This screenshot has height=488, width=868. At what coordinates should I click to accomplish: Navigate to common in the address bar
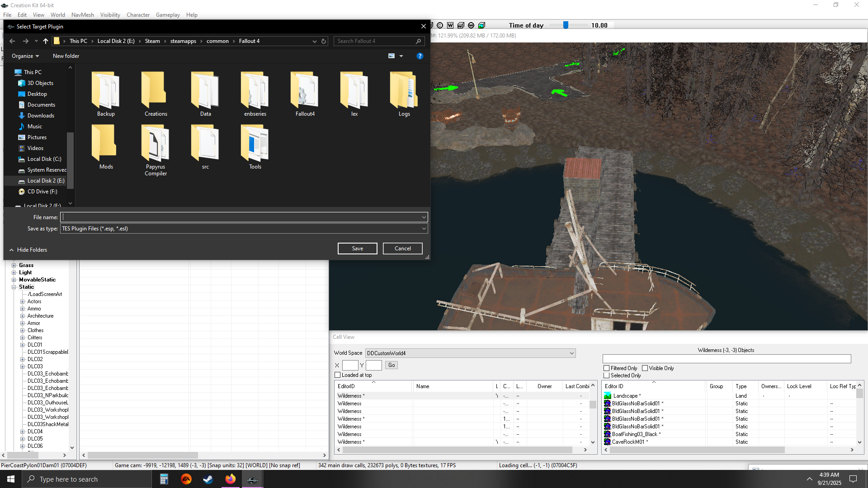pos(217,41)
